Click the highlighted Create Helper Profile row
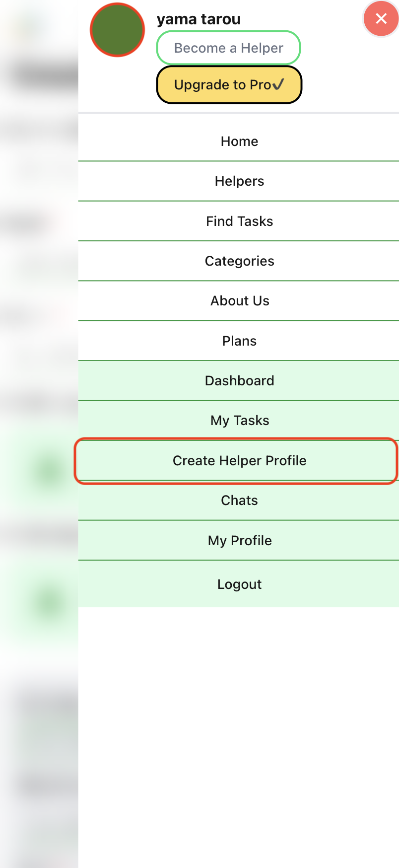This screenshot has width=399, height=868. 239,460
